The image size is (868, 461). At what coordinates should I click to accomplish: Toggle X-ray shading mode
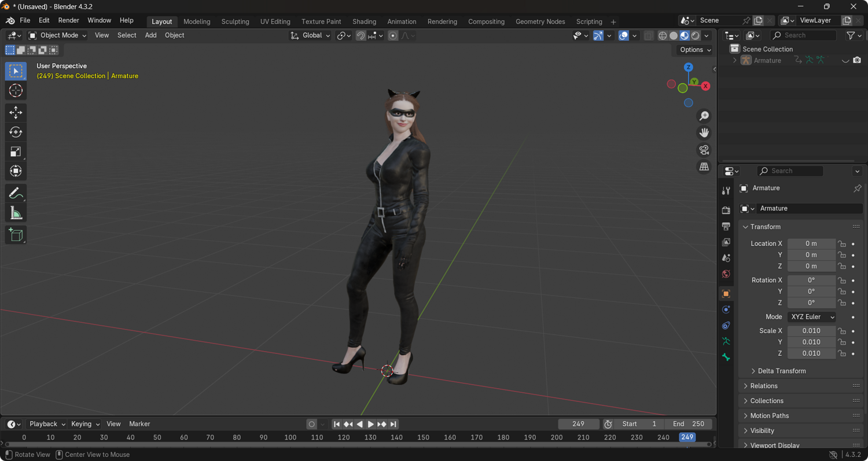649,36
